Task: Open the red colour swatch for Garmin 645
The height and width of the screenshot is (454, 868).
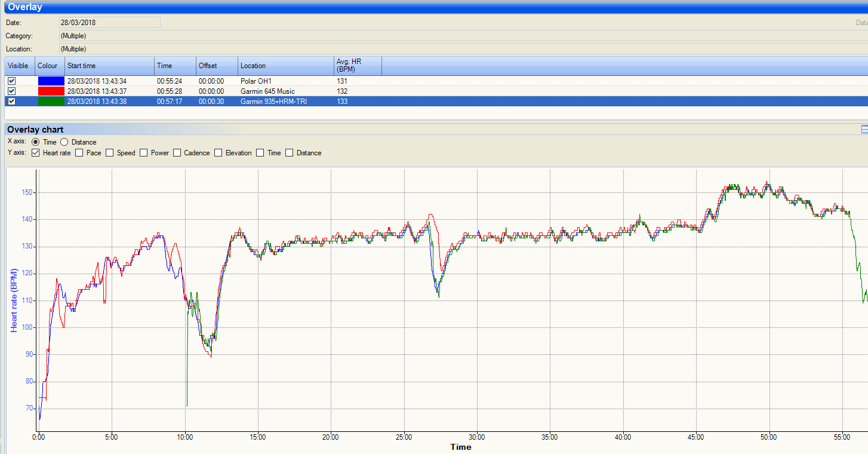Action: 51,91
